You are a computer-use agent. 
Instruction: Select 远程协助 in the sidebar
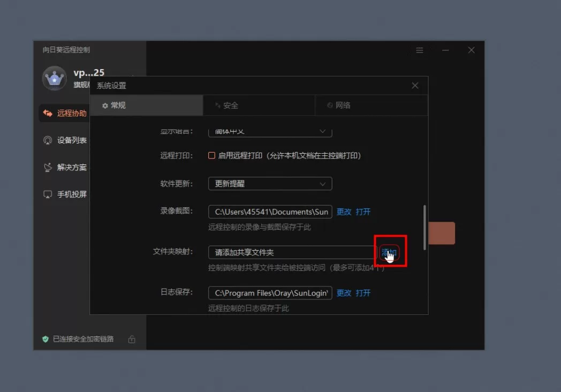[x=72, y=114]
